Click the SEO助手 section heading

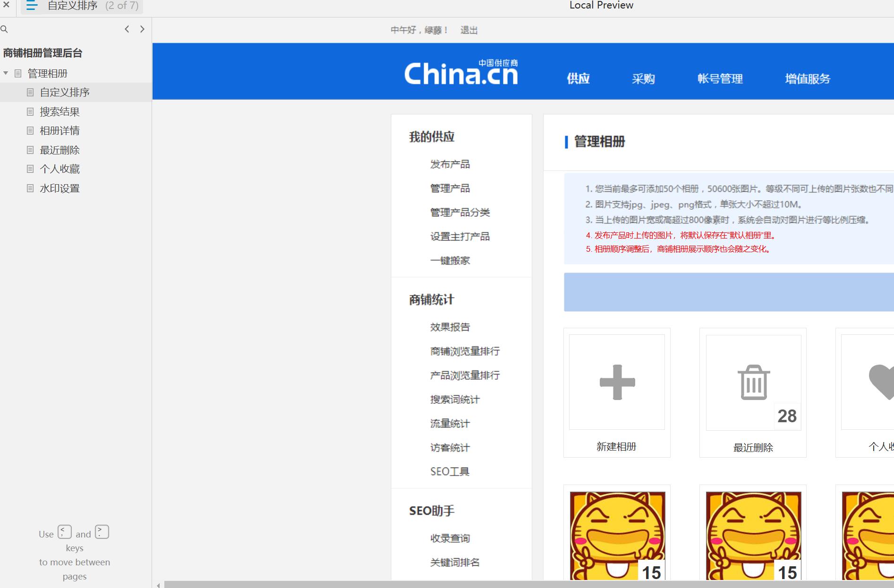coord(432,511)
